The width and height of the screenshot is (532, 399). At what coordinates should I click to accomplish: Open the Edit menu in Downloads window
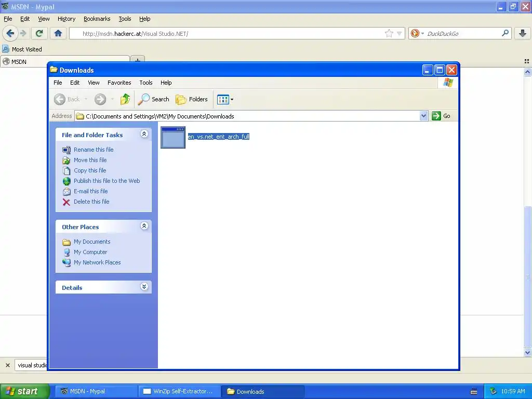(75, 83)
